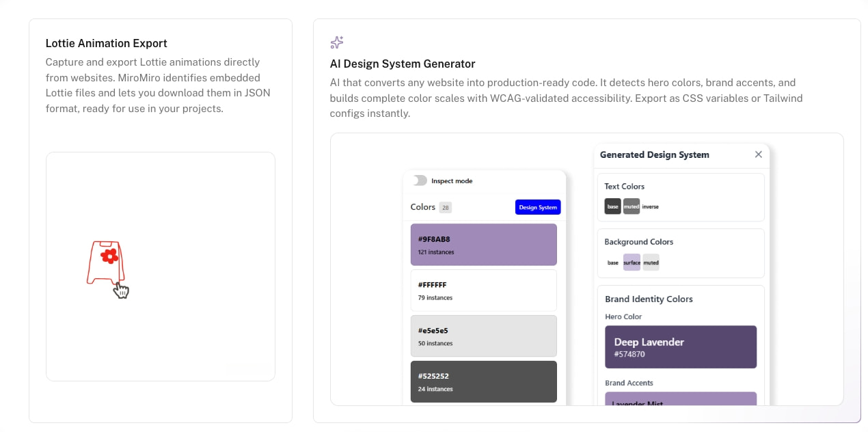Select the #525252 dark gray swatch

point(484,381)
